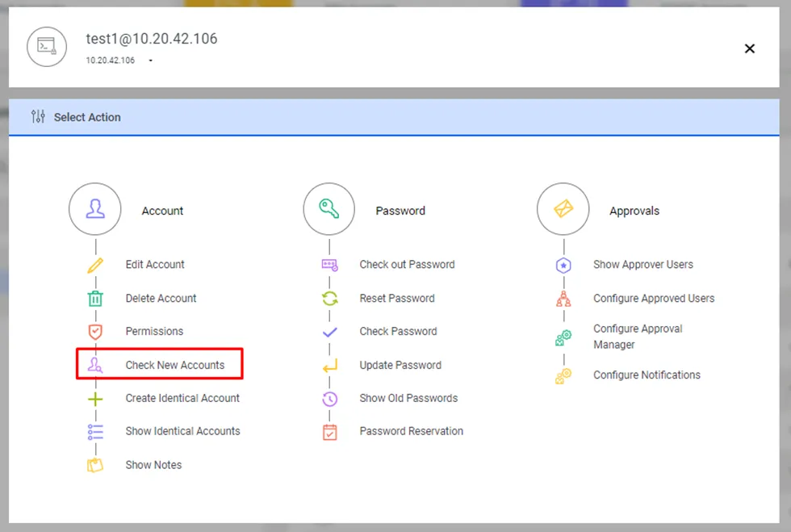Click the Configure Approval Manager gear icon

point(563,337)
